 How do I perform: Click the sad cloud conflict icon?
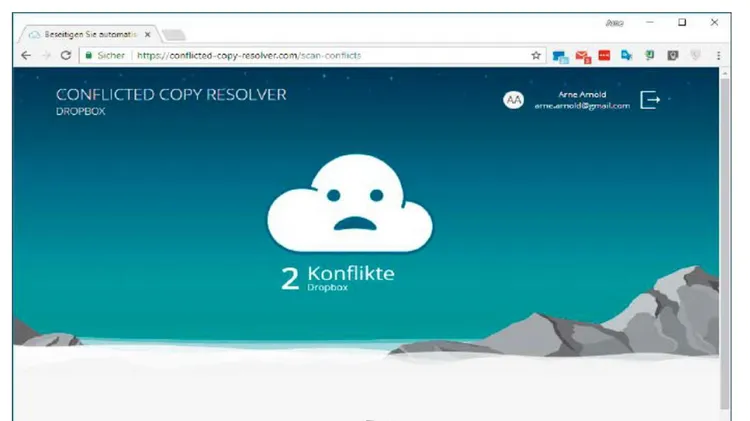point(350,203)
